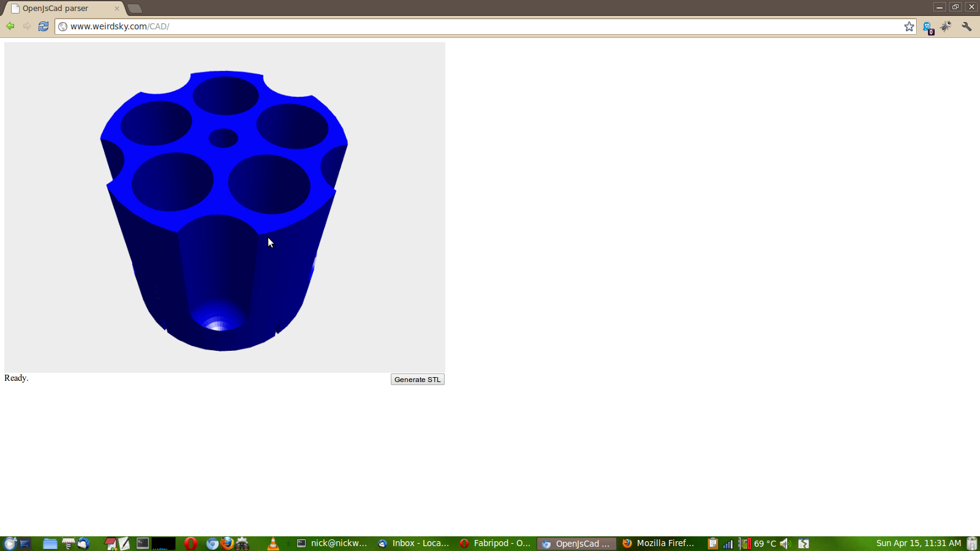Screen dimensions: 980x551
Task: Bookmark this page with the star icon
Action: point(909,26)
